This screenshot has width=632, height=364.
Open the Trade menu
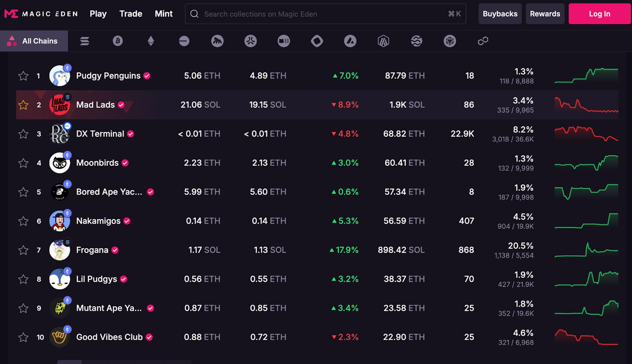point(131,14)
